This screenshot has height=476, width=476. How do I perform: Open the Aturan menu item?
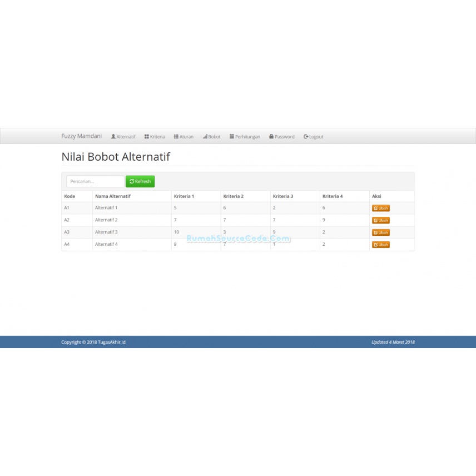[184, 137]
